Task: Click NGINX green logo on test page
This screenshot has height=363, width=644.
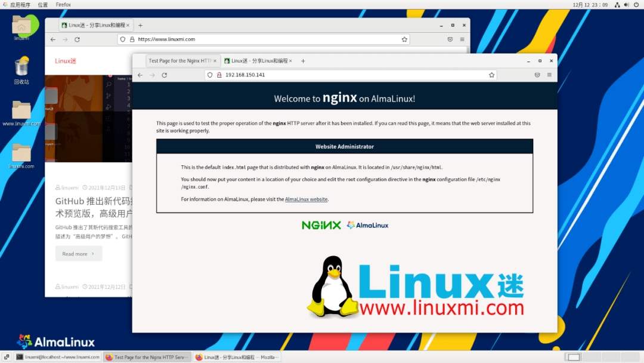Action: pos(321,225)
